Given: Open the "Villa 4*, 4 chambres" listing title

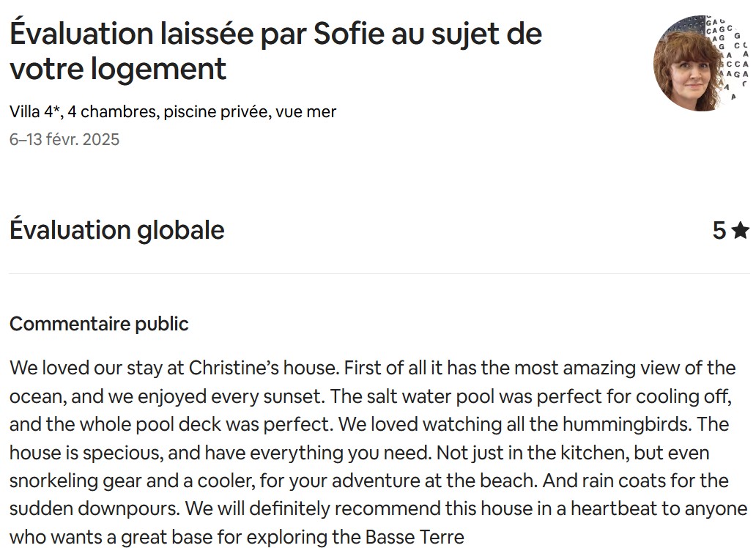Looking at the screenshot, I should tap(84, 112).
